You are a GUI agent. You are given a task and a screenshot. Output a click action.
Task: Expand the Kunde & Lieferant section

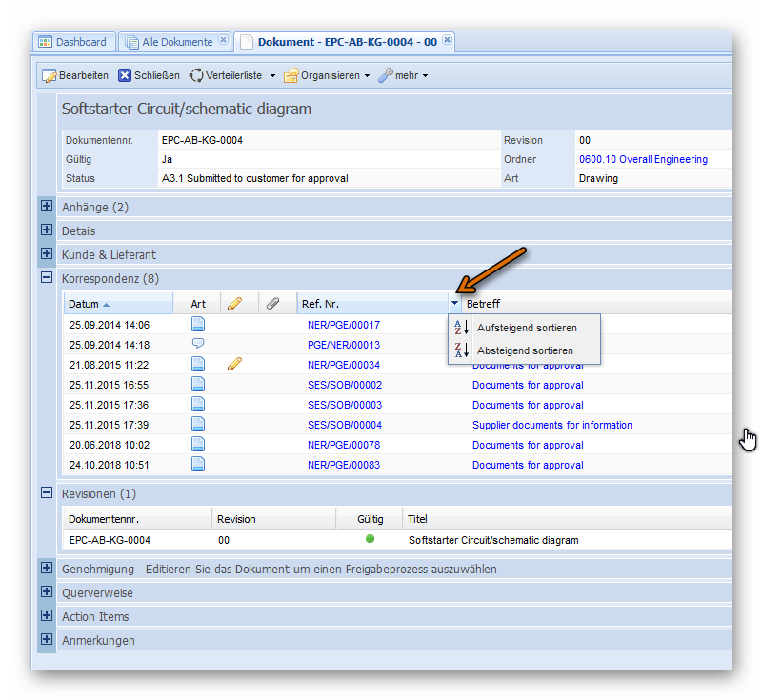pos(46,254)
